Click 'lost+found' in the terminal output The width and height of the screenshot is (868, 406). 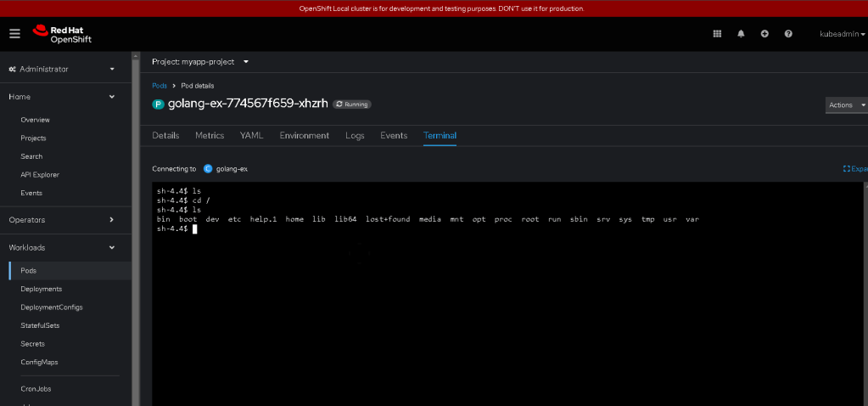[388, 219]
